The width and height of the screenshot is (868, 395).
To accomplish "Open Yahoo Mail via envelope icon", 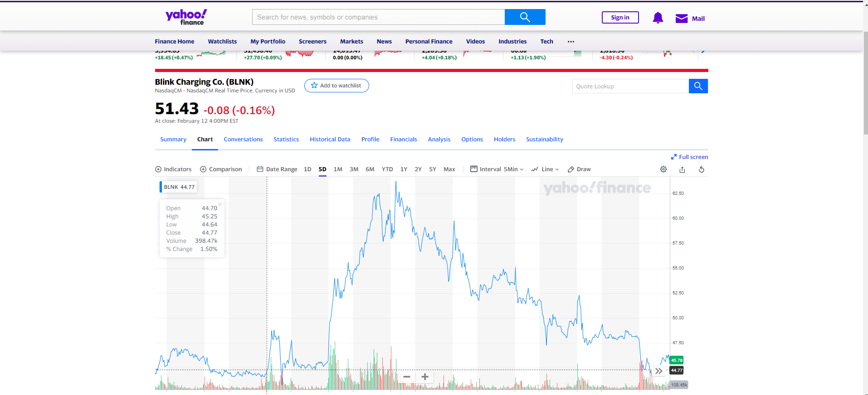I will [681, 18].
